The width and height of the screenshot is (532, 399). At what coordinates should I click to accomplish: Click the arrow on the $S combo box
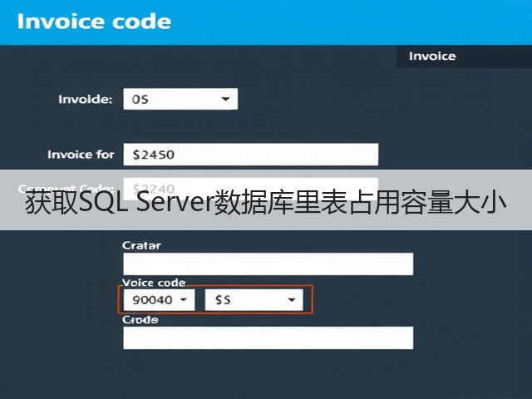tap(291, 299)
